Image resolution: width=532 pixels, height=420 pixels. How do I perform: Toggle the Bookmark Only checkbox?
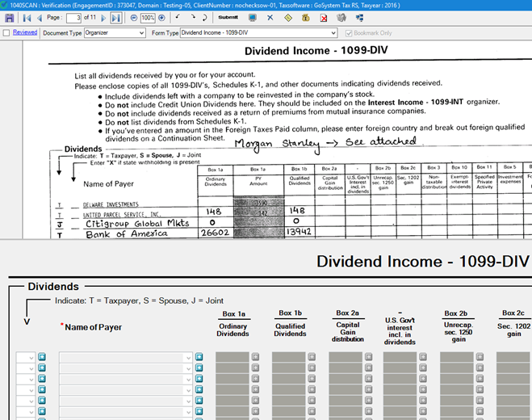coord(349,33)
